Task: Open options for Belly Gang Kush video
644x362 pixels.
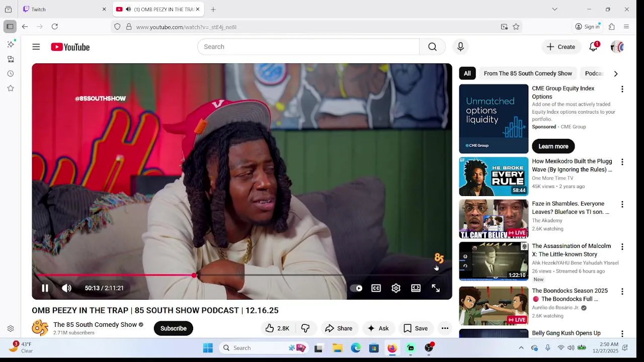Action: pyautogui.click(x=622, y=334)
